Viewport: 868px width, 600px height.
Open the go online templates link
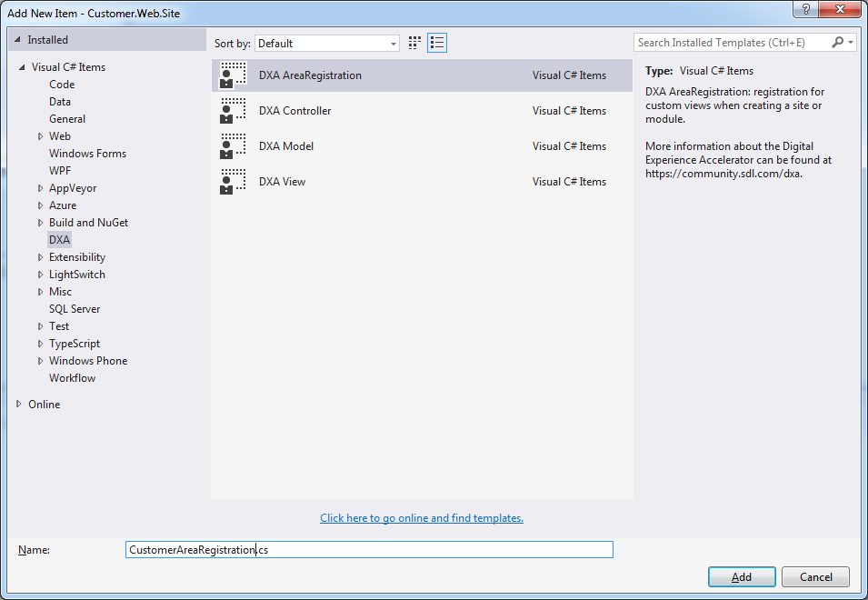(x=422, y=518)
